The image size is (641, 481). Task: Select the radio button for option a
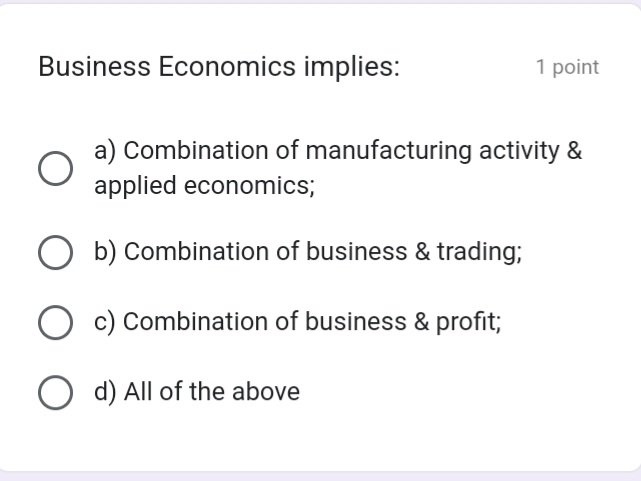coord(55,168)
